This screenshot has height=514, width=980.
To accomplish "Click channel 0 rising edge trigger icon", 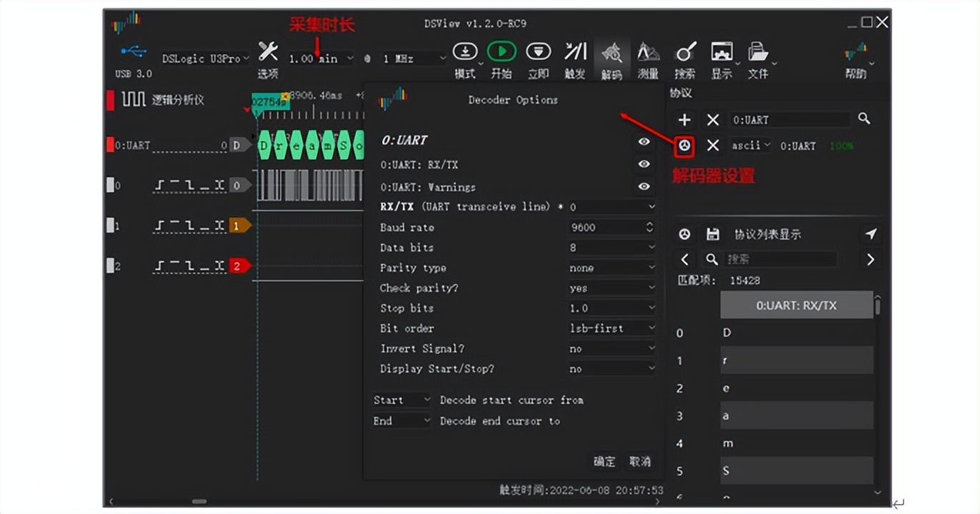I will pos(159,186).
